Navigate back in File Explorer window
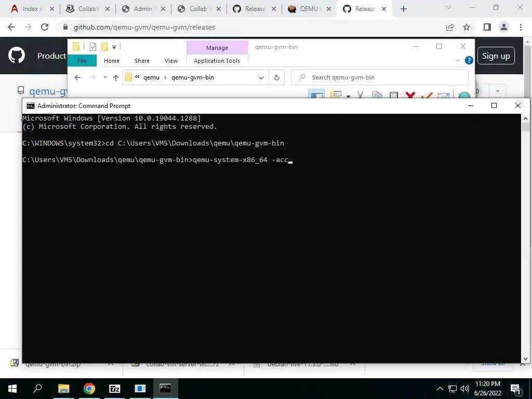Image resolution: width=532 pixels, height=399 pixels. (x=77, y=78)
